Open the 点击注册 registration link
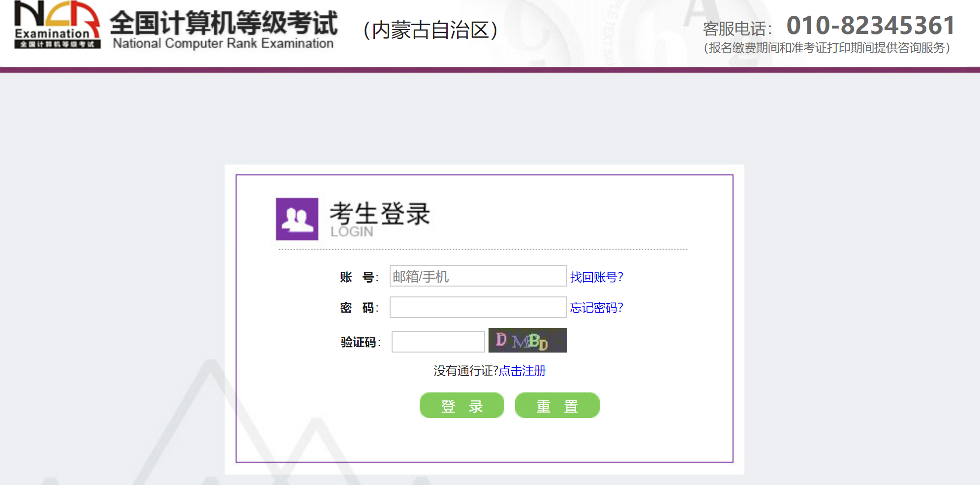Screen dimensions: 980x485 click(522, 371)
